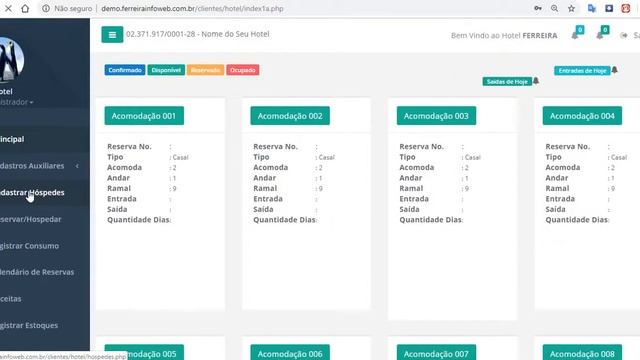Click the green Disponível status label
This screenshot has width=640, height=360.
[166, 70]
